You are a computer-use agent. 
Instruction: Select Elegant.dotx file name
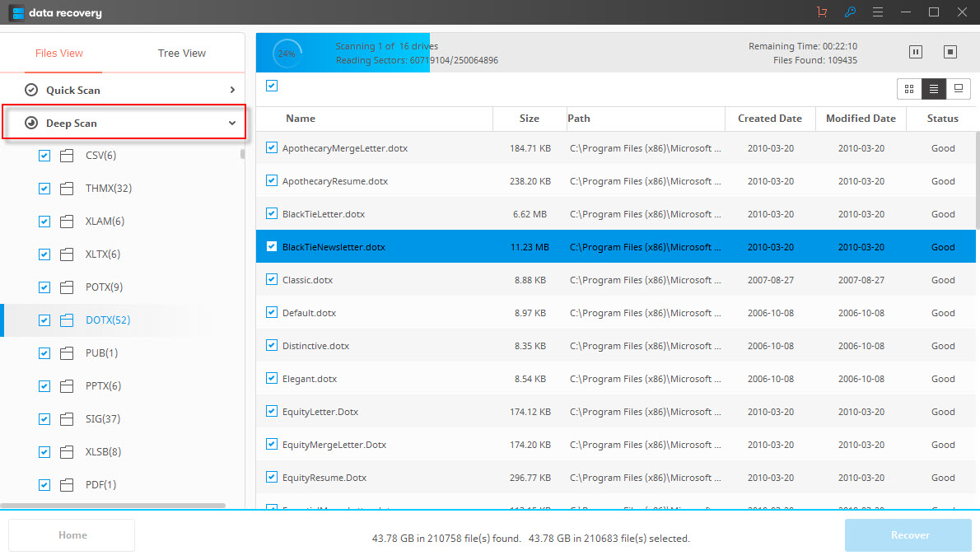coord(310,379)
